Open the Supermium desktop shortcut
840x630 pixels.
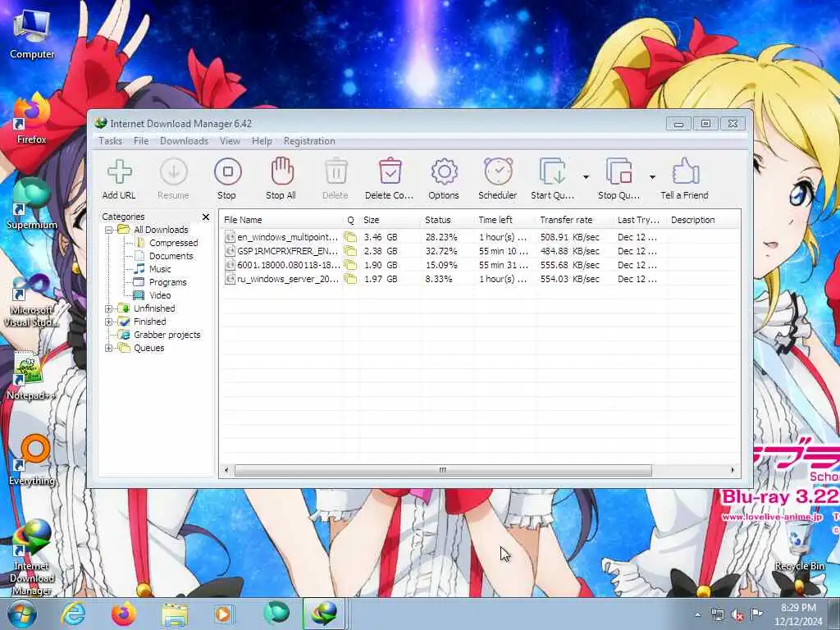tap(32, 204)
